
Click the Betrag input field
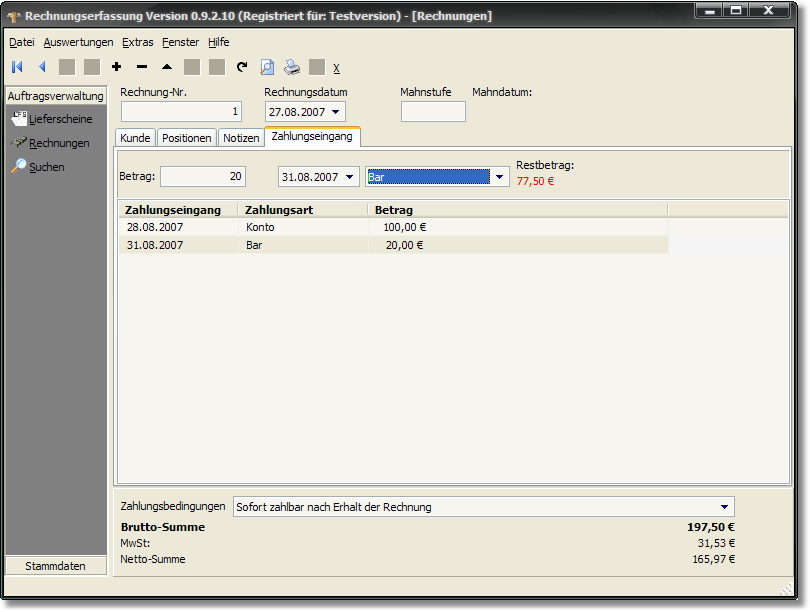click(203, 177)
